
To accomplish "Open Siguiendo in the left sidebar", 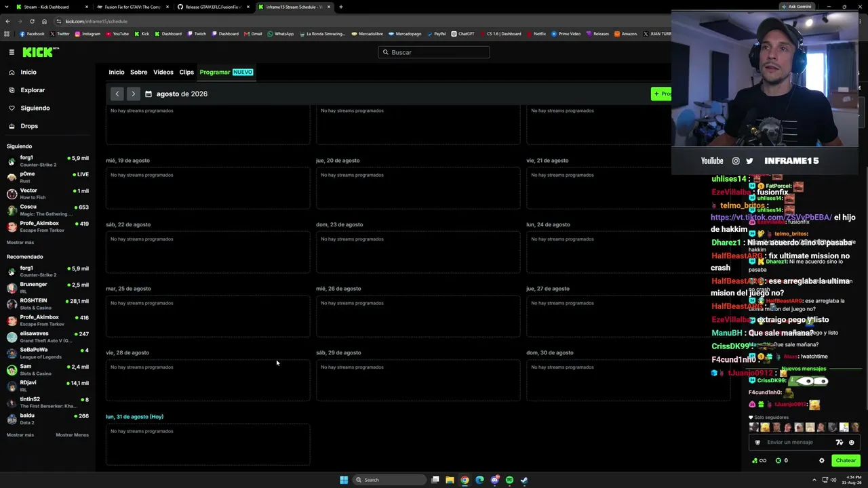I will [x=35, y=108].
